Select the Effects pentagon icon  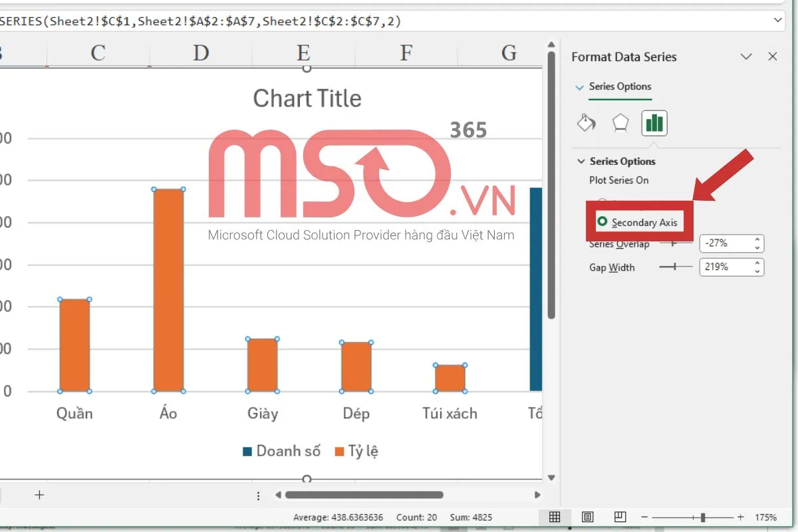(x=620, y=123)
